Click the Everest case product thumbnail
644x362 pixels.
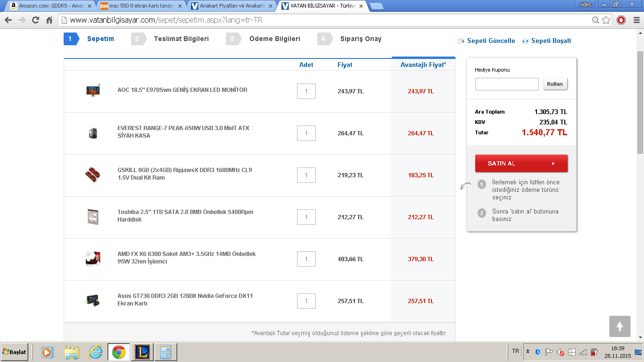(93, 133)
